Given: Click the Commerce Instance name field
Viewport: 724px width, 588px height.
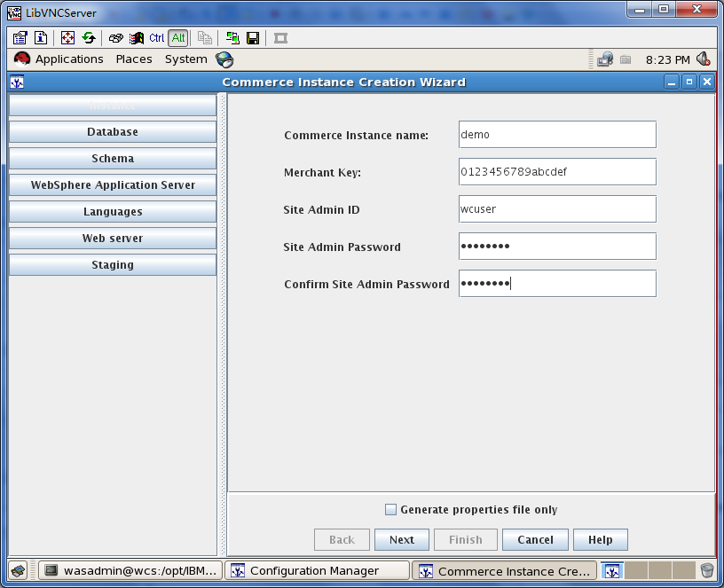Looking at the screenshot, I should [x=557, y=134].
